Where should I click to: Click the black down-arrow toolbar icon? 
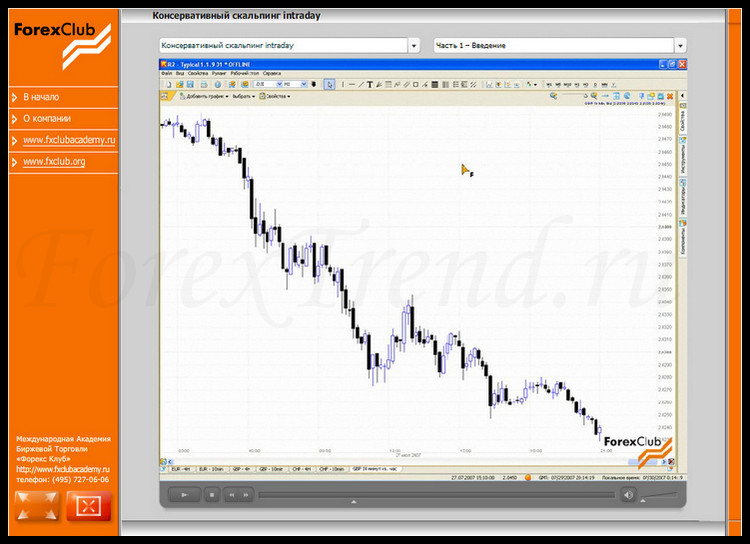click(x=314, y=84)
